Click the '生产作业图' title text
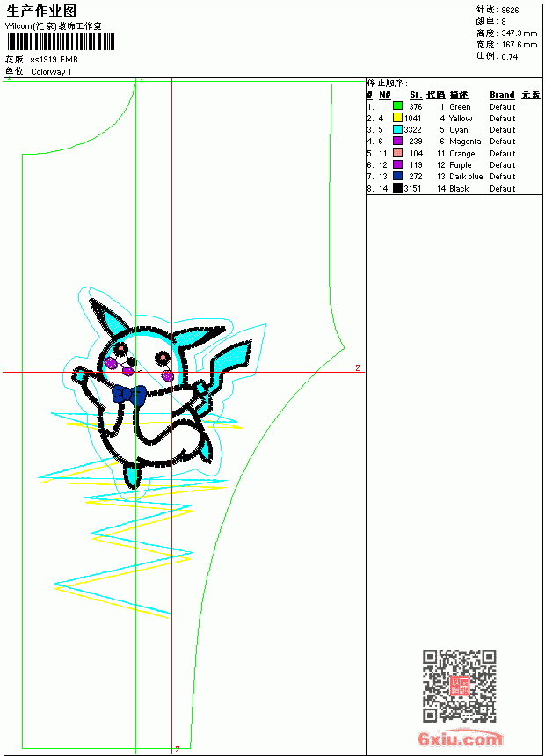545x756 pixels. [x=41, y=11]
